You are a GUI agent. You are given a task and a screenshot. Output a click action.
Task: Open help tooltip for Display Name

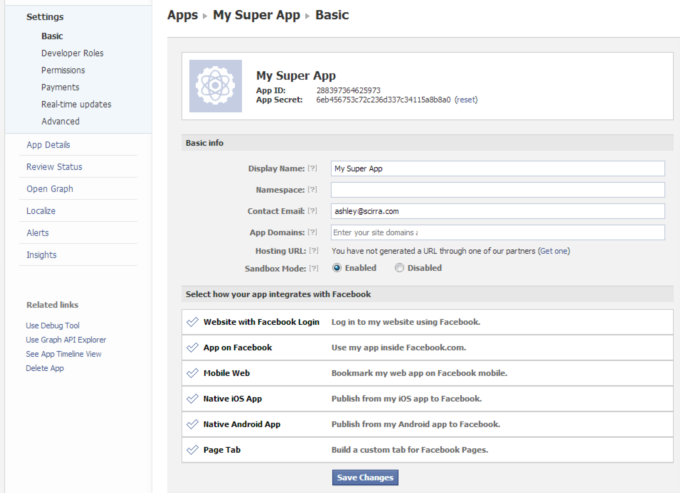[x=312, y=168]
